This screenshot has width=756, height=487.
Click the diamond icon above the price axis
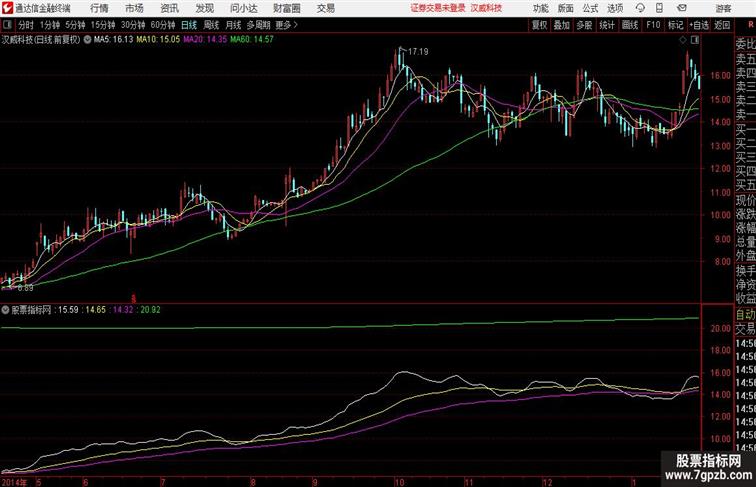click(x=683, y=40)
